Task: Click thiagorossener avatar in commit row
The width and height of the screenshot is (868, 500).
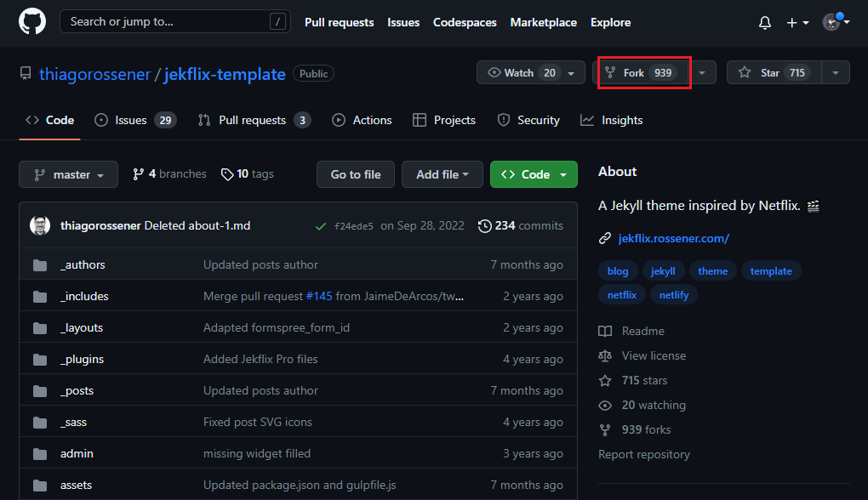Action: [40, 225]
